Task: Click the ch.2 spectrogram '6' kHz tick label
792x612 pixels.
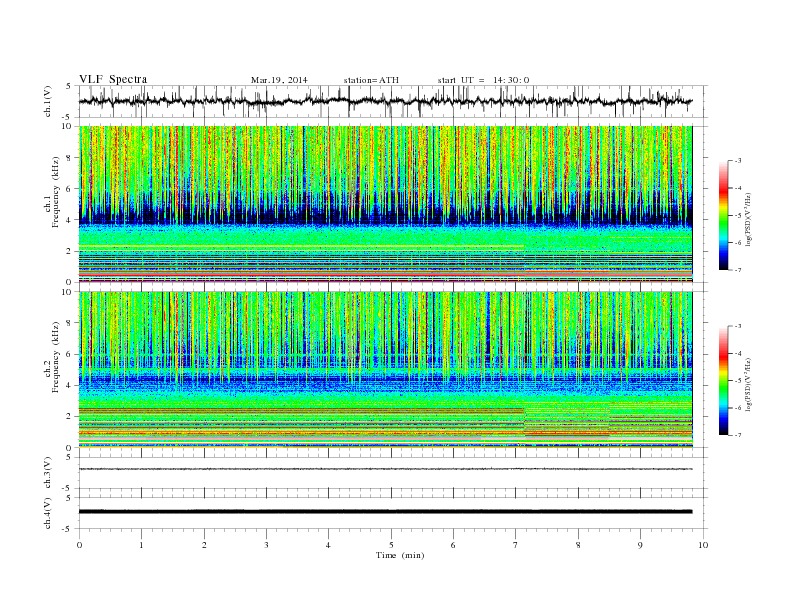Action: click(70, 354)
